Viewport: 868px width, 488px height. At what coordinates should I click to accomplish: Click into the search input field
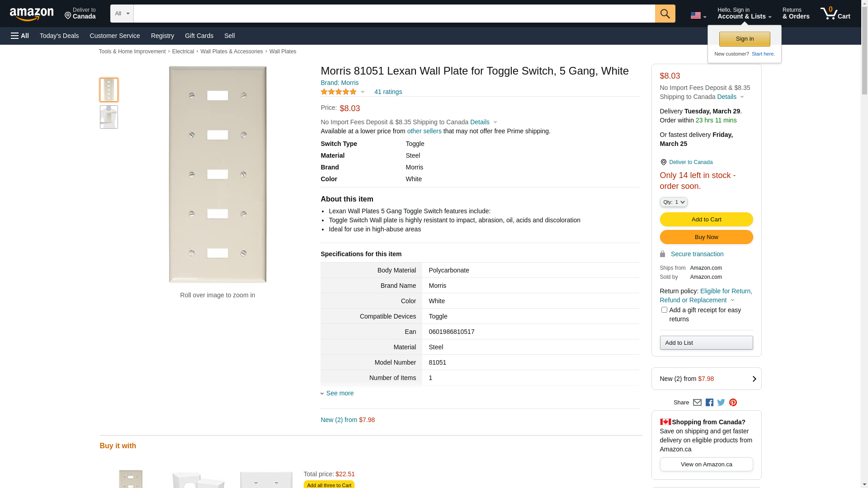393,14
